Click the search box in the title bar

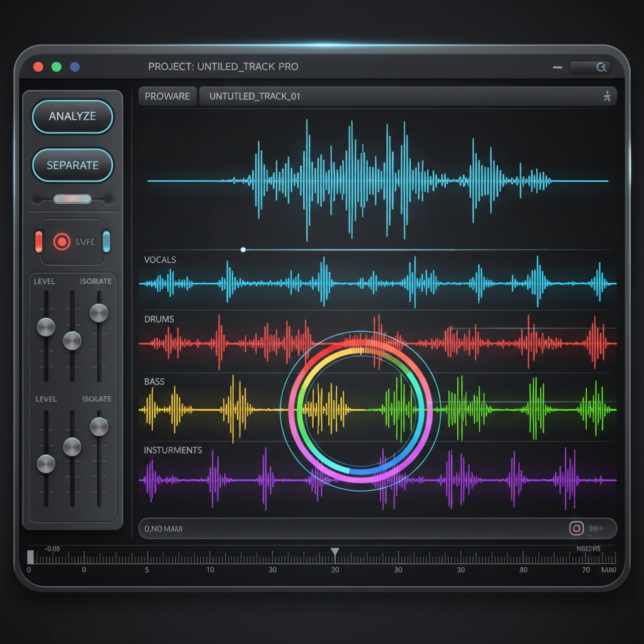click(590, 67)
